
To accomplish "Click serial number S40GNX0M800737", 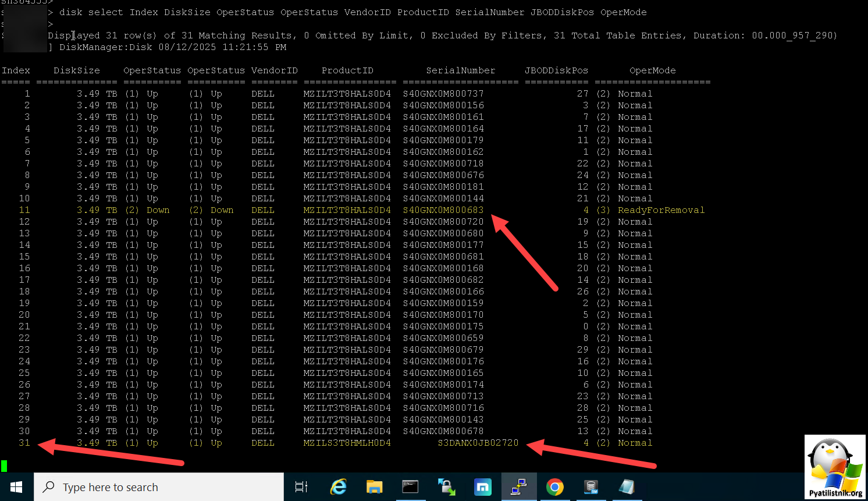I will (443, 94).
